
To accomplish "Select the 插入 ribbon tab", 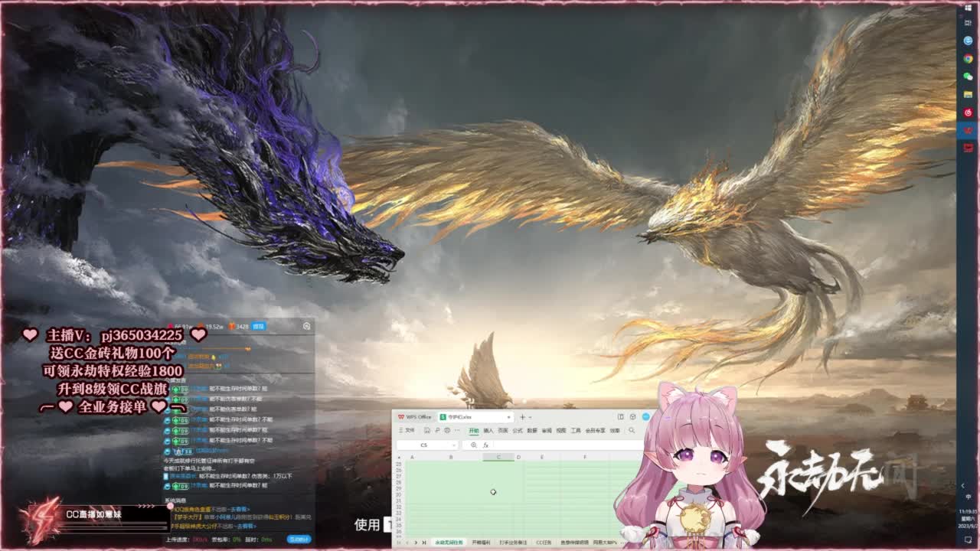I will (488, 430).
